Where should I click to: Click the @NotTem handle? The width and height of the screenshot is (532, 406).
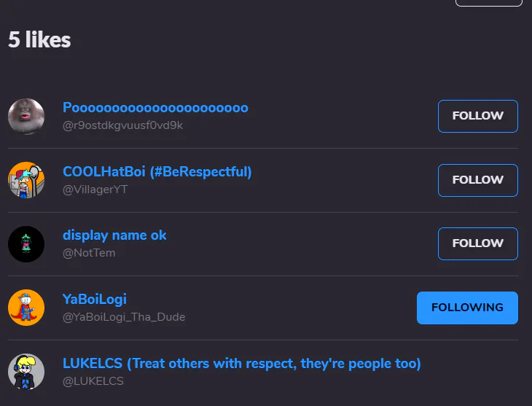(89, 253)
